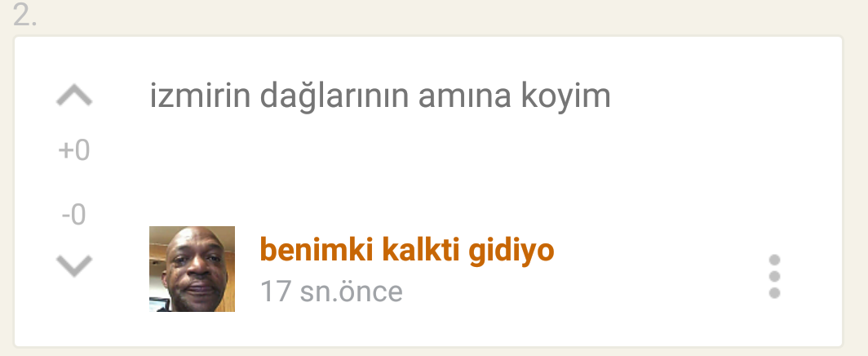Click the author's profile picture
868x356 pixels.
coord(192,269)
